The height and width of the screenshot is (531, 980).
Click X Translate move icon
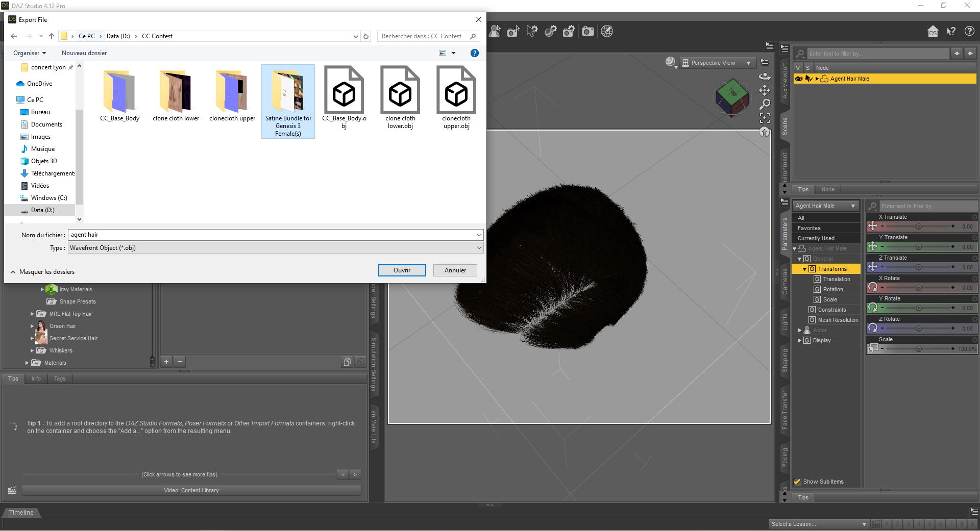[x=873, y=226]
